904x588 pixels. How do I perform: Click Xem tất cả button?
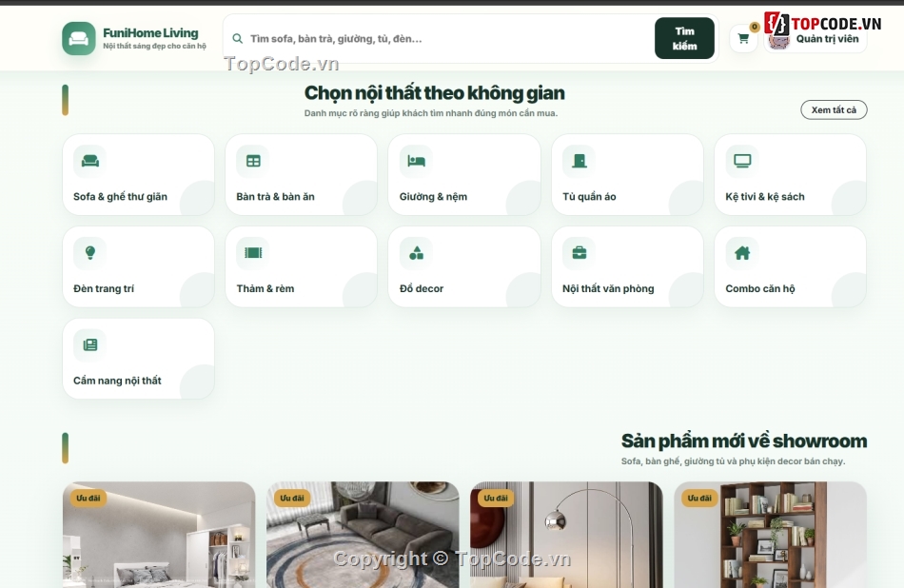[834, 109]
